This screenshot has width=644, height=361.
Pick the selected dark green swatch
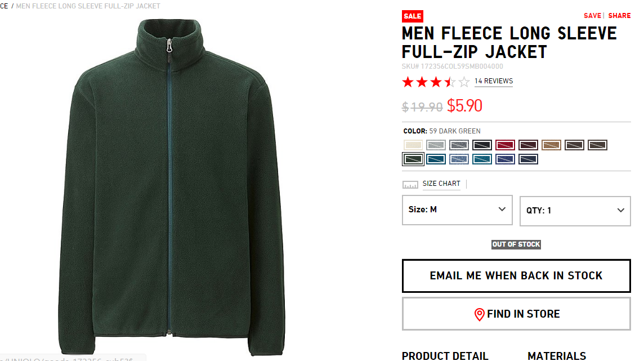pyautogui.click(x=413, y=159)
